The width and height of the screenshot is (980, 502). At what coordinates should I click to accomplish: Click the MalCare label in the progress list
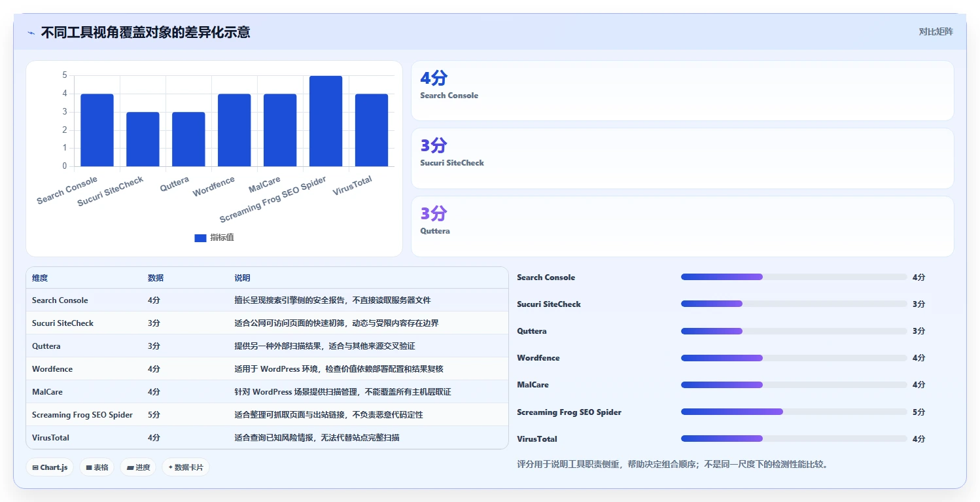coord(533,385)
